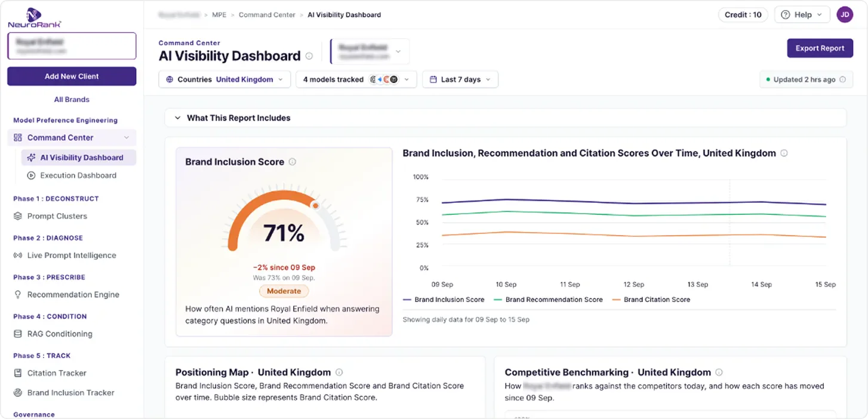Click info icon in Updated 2 hrs ago badge
The image size is (868, 419).
pyautogui.click(x=842, y=79)
